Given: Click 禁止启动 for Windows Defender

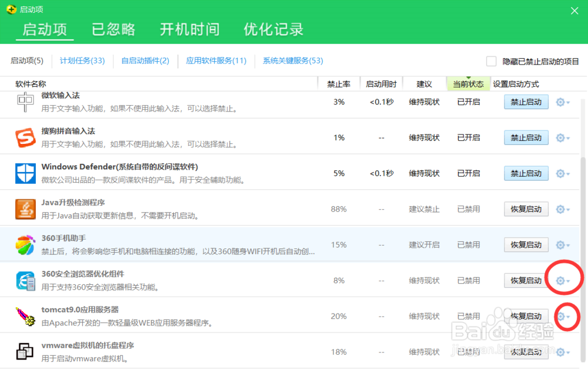Looking at the screenshot, I should click(526, 173).
